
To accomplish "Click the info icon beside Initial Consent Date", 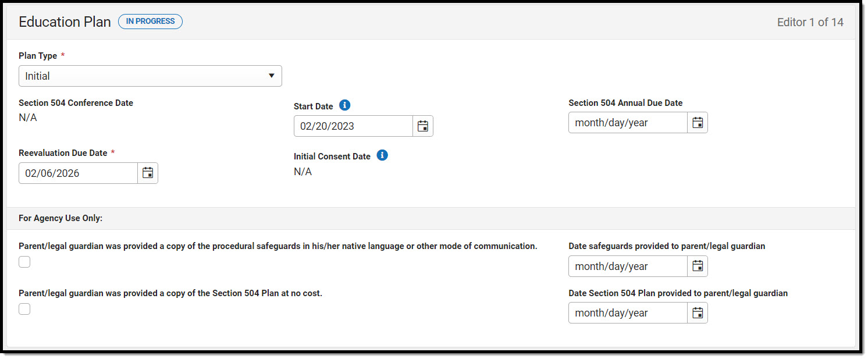I will pos(382,155).
